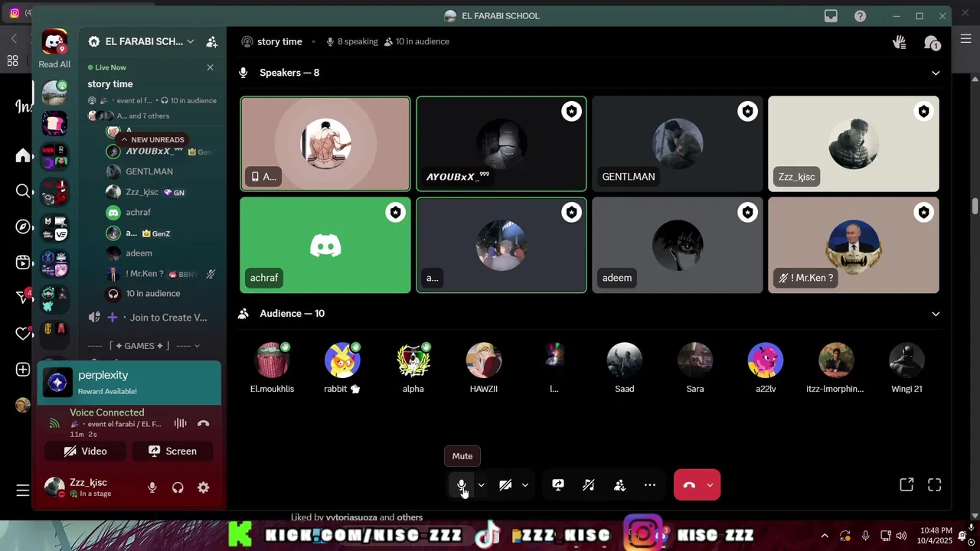Open more options three-dots menu
The image size is (980, 551).
(650, 485)
